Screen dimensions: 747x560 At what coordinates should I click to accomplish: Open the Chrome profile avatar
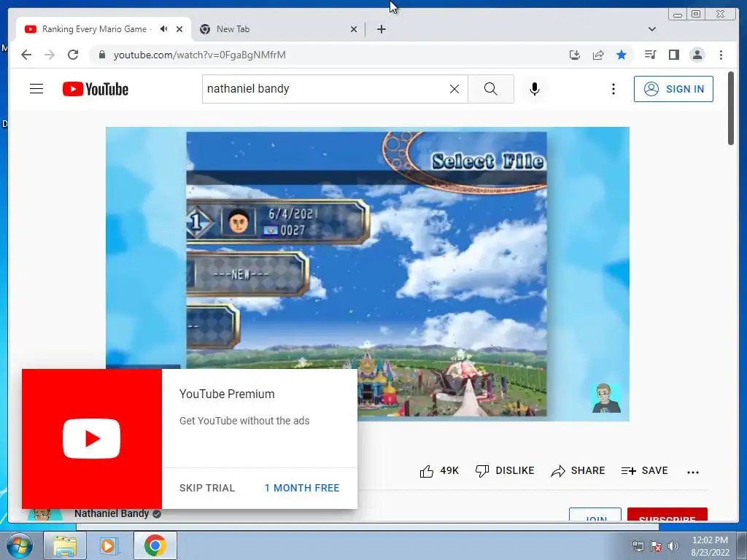point(697,55)
